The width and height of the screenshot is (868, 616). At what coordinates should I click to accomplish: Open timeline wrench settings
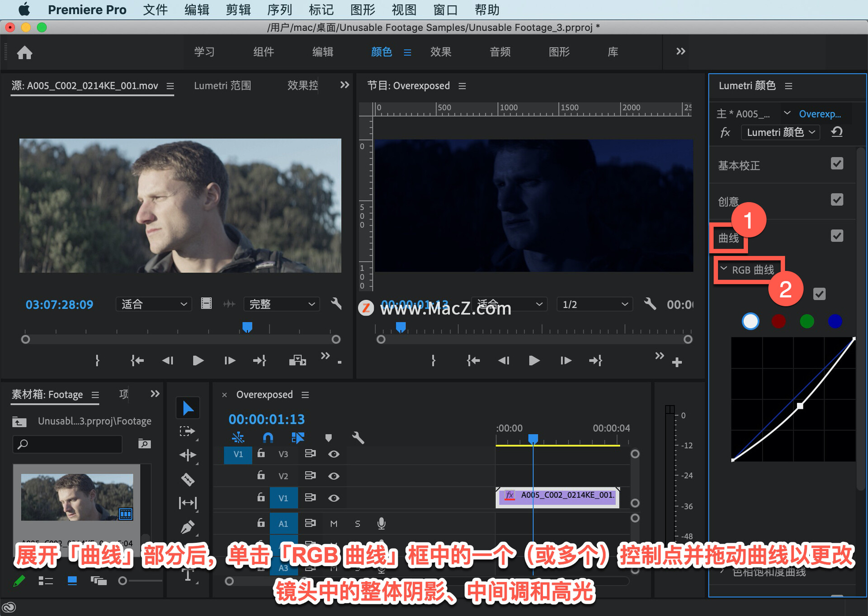(358, 437)
